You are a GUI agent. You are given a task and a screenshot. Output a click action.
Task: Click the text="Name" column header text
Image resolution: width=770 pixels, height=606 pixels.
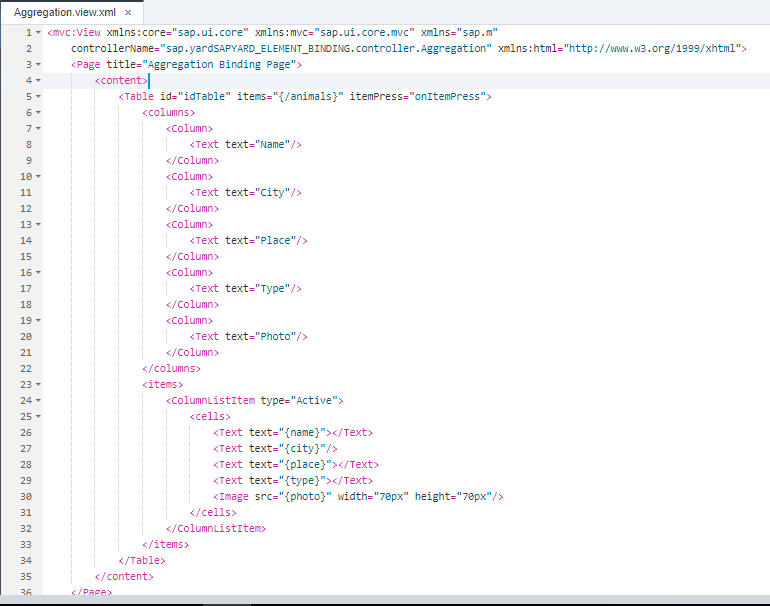click(257, 145)
